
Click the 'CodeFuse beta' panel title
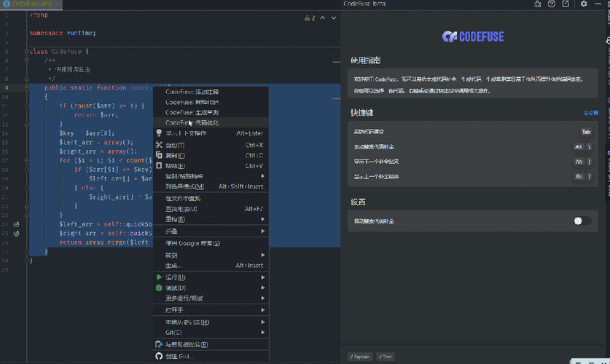pos(364,4)
